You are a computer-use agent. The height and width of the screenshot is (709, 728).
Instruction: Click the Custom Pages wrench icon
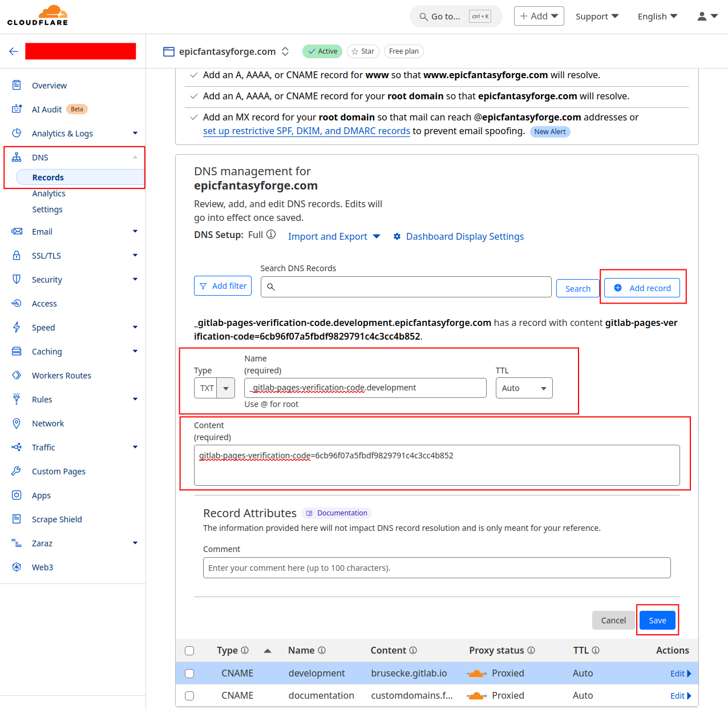coord(17,471)
